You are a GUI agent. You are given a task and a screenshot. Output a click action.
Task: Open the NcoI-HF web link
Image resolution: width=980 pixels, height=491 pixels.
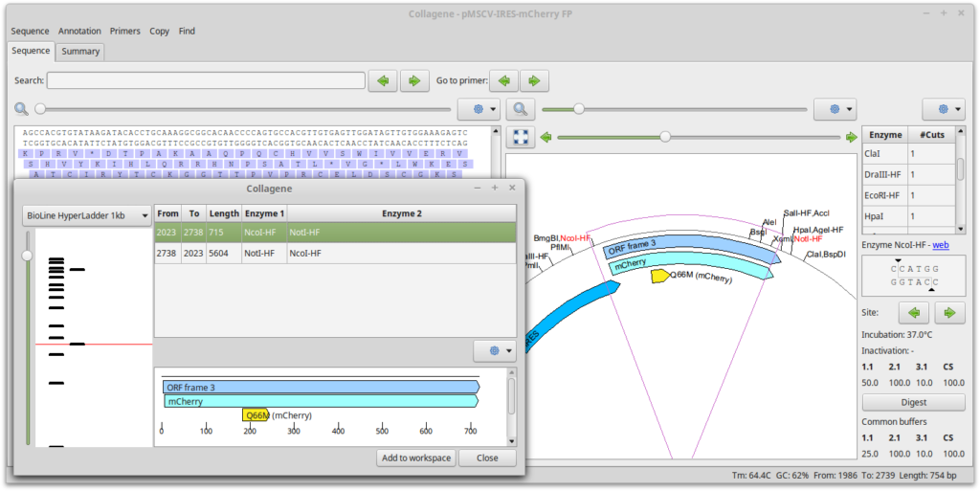click(x=941, y=245)
